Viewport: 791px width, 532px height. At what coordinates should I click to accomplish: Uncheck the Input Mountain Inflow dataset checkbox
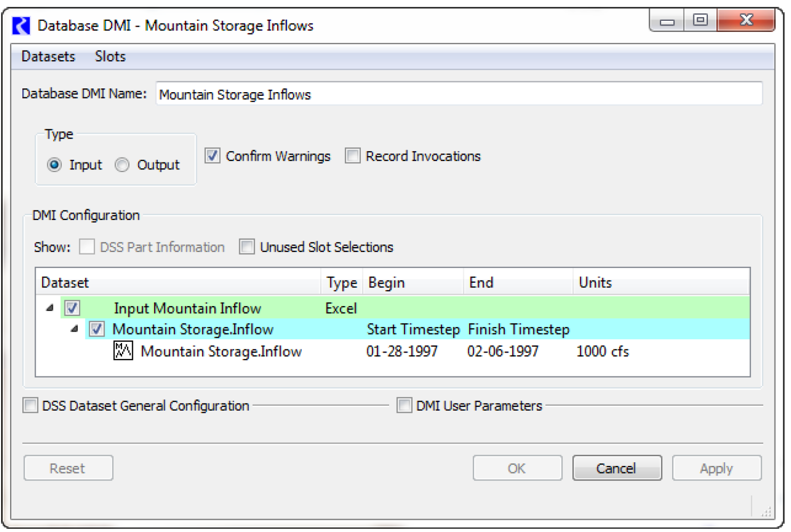[x=72, y=308]
